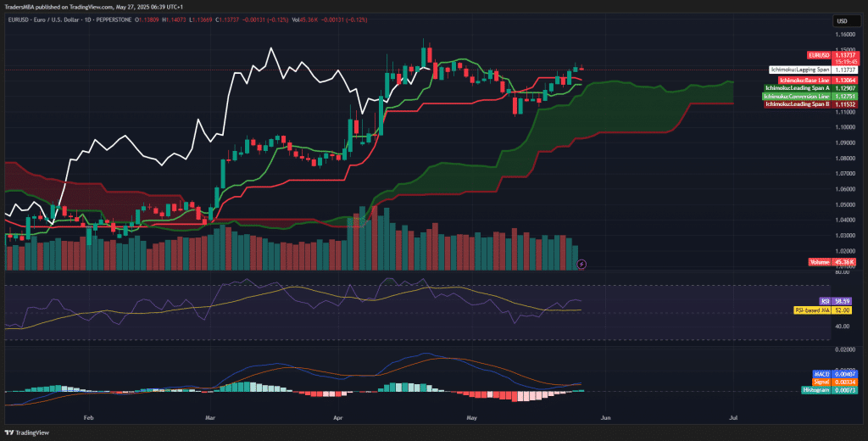868x441 pixels.
Task: Select the Ichimoku Conversion Line label
Action: pyautogui.click(x=794, y=97)
